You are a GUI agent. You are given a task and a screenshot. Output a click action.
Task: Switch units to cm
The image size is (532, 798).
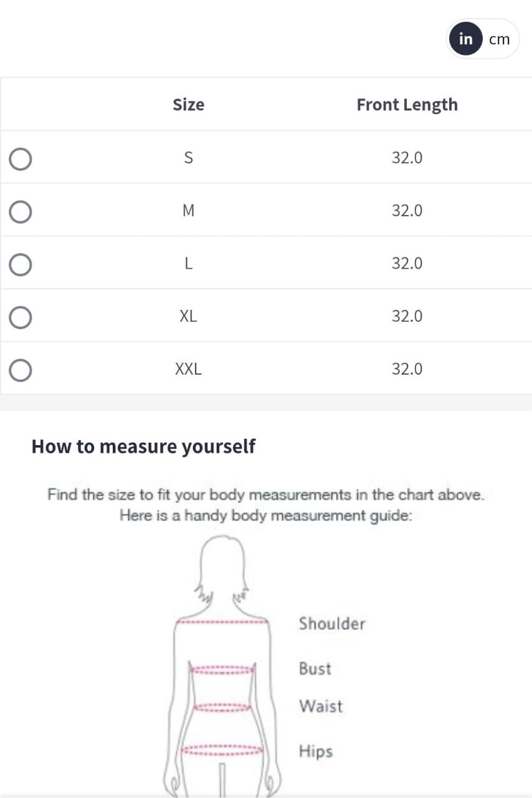click(500, 39)
